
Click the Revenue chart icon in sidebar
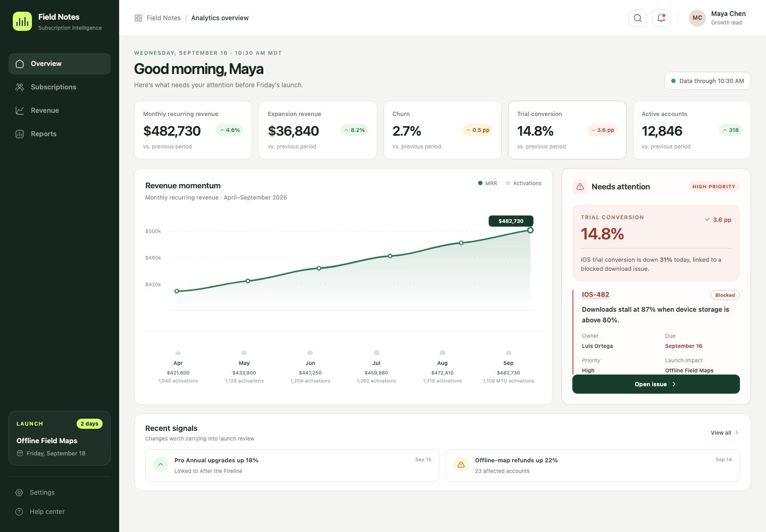(20, 111)
